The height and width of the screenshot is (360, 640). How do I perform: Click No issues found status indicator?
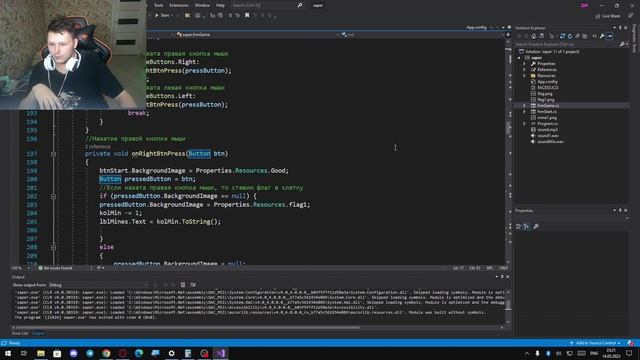point(55,268)
